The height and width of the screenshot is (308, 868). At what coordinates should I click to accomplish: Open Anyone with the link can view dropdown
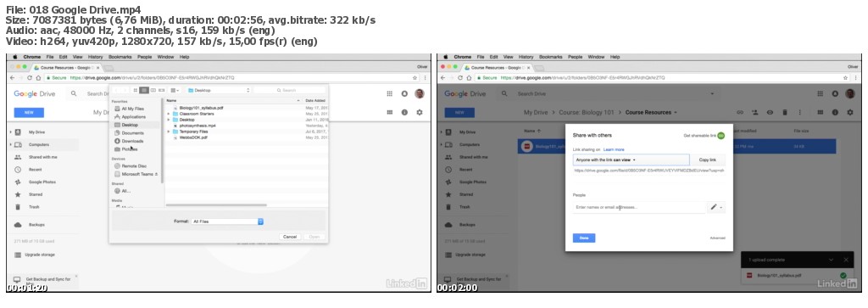pos(631,160)
